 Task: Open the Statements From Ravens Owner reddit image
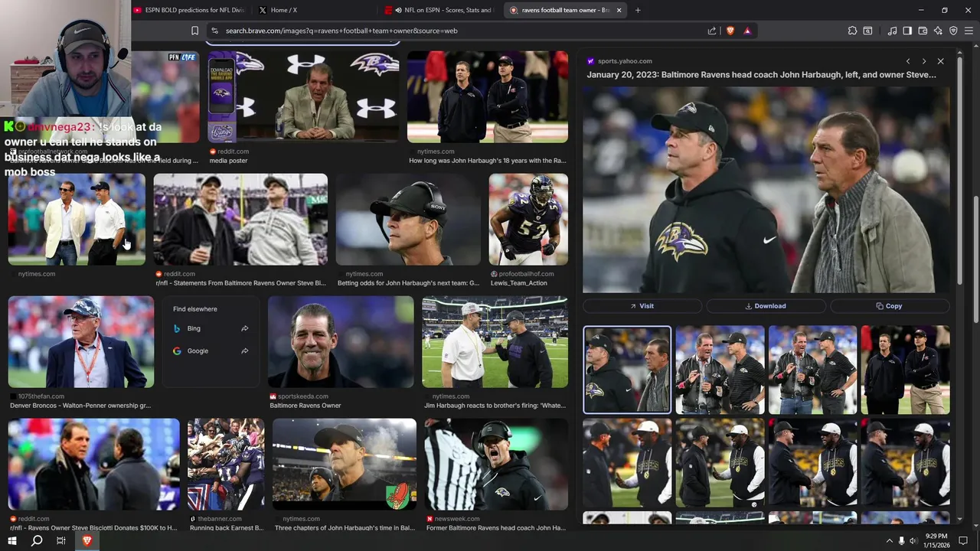coord(240,220)
